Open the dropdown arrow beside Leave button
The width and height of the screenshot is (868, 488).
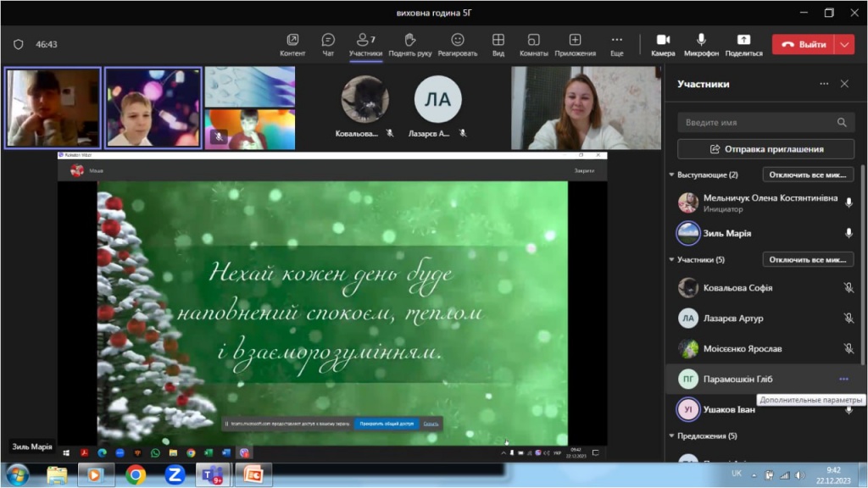click(x=844, y=44)
